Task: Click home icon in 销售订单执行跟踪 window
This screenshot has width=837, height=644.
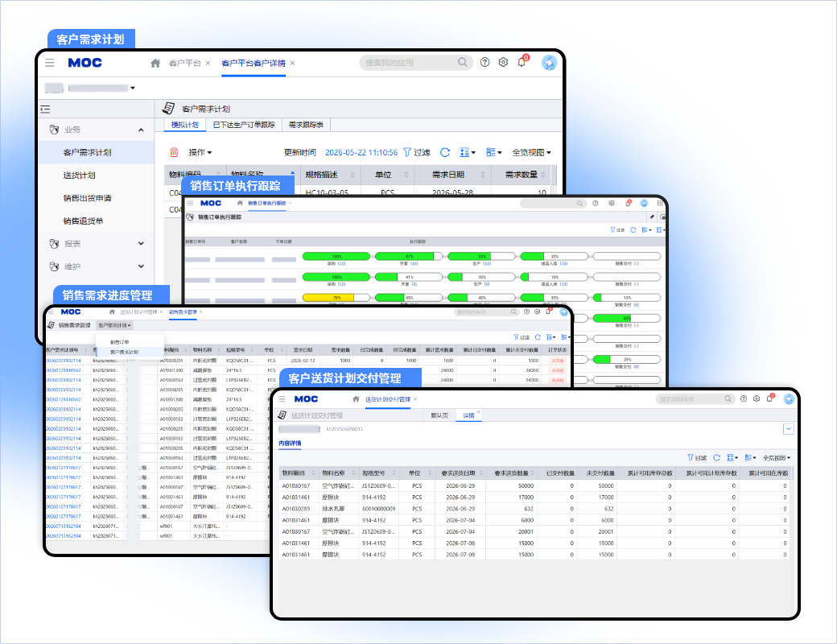Action: point(240,203)
